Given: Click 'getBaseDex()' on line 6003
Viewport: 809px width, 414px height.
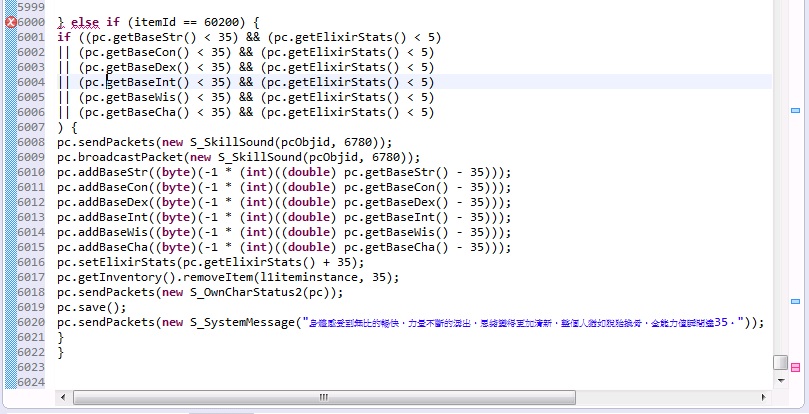Looking at the screenshot, I should pyautogui.click(x=148, y=67).
